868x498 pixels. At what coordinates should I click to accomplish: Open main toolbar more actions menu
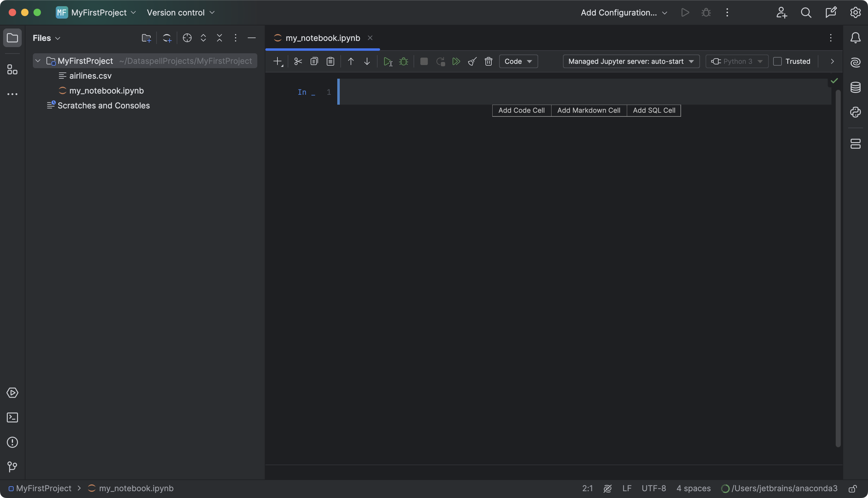pos(727,13)
